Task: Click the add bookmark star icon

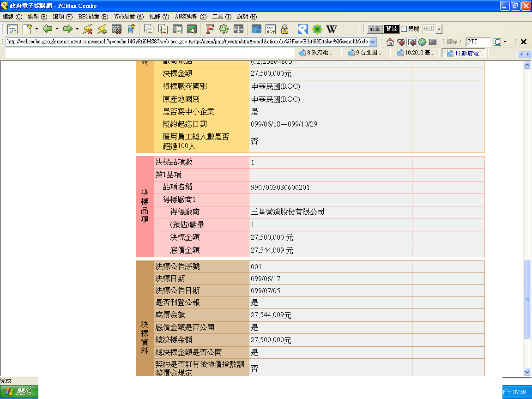Action: [x=131, y=29]
